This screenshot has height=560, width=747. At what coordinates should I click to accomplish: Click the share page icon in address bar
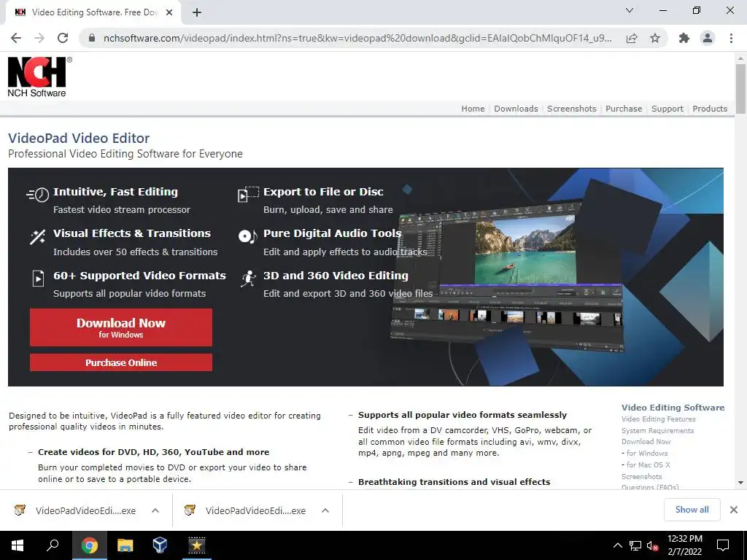(632, 38)
